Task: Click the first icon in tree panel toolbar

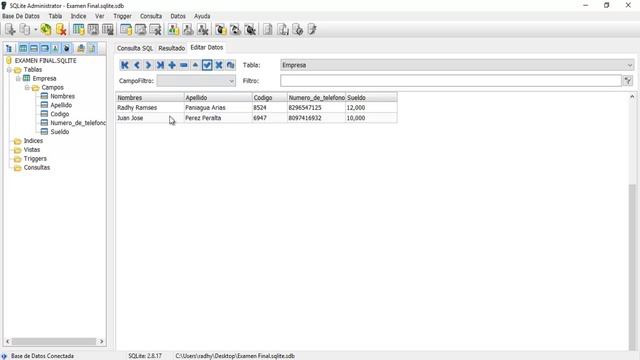Action: 9,49
